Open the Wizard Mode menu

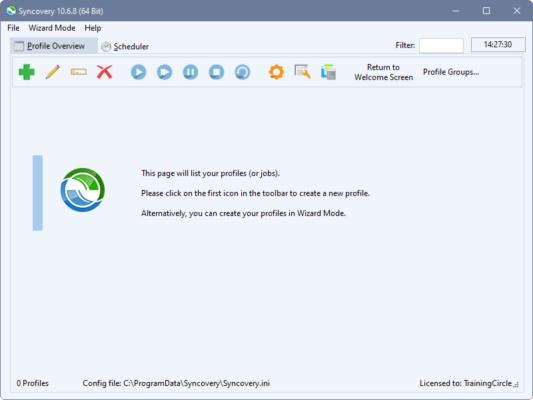[52, 28]
